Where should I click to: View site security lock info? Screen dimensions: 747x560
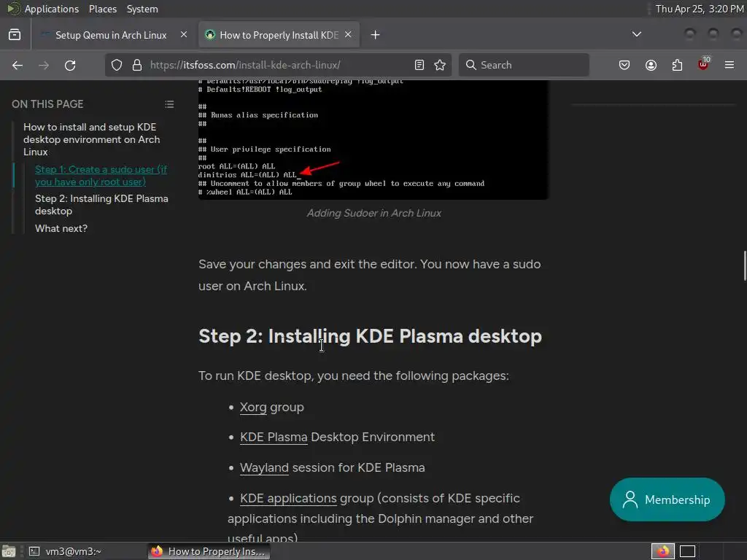click(x=137, y=65)
